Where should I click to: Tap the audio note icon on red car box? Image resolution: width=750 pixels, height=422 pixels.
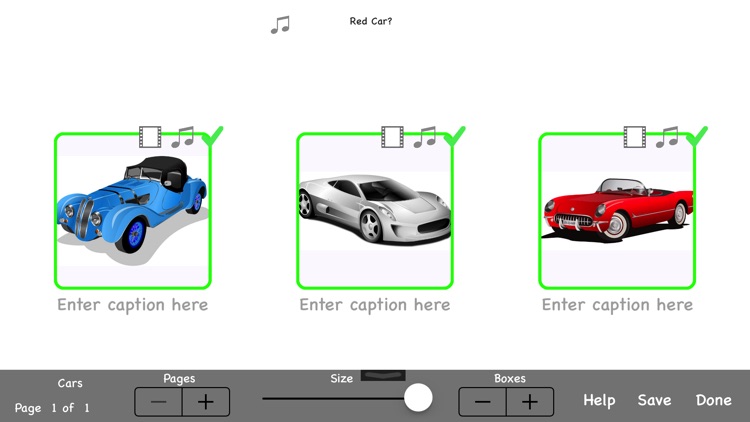[667, 137]
